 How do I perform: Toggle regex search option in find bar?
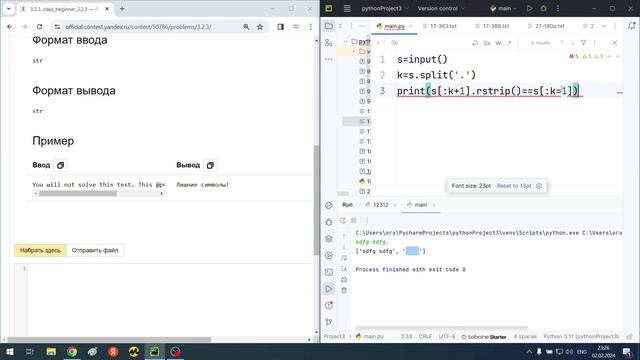(509, 42)
